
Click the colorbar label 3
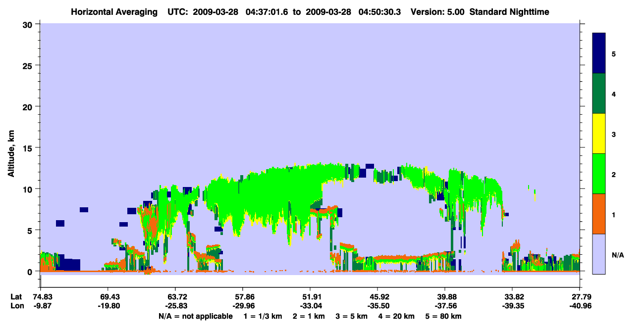[614, 134]
